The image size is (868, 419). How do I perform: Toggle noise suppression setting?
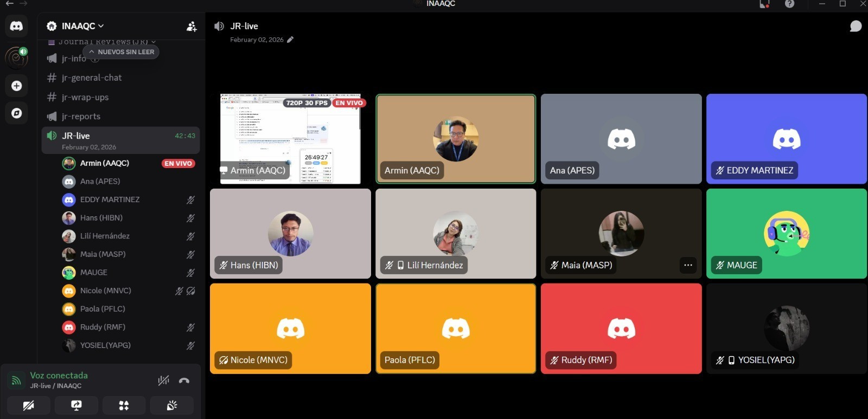163,381
